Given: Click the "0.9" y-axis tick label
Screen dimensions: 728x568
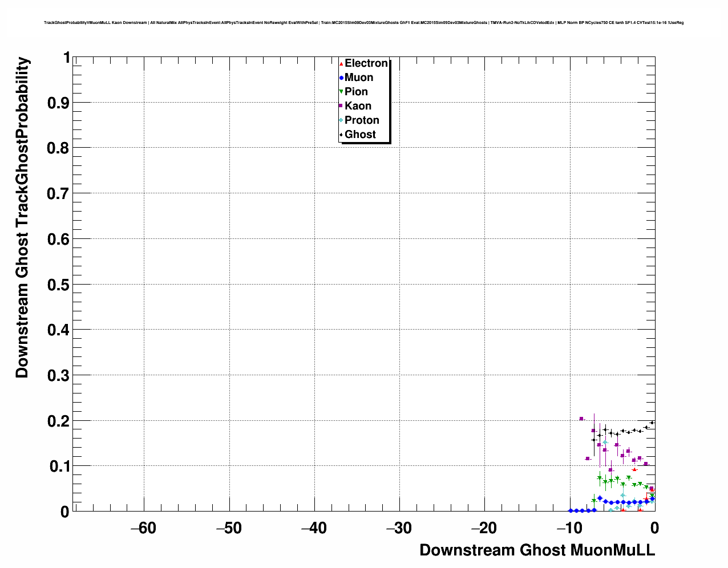Looking at the screenshot, I should tap(59, 103).
